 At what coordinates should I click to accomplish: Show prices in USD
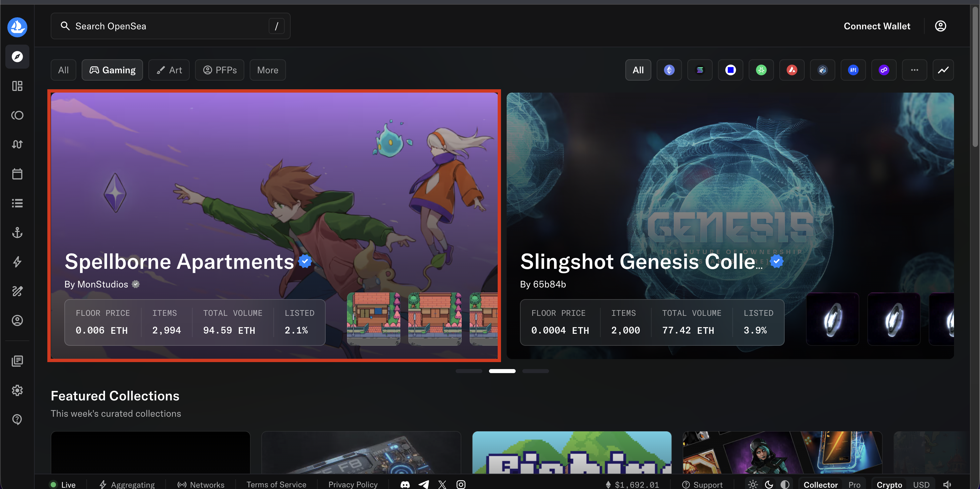[x=921, y=484]
